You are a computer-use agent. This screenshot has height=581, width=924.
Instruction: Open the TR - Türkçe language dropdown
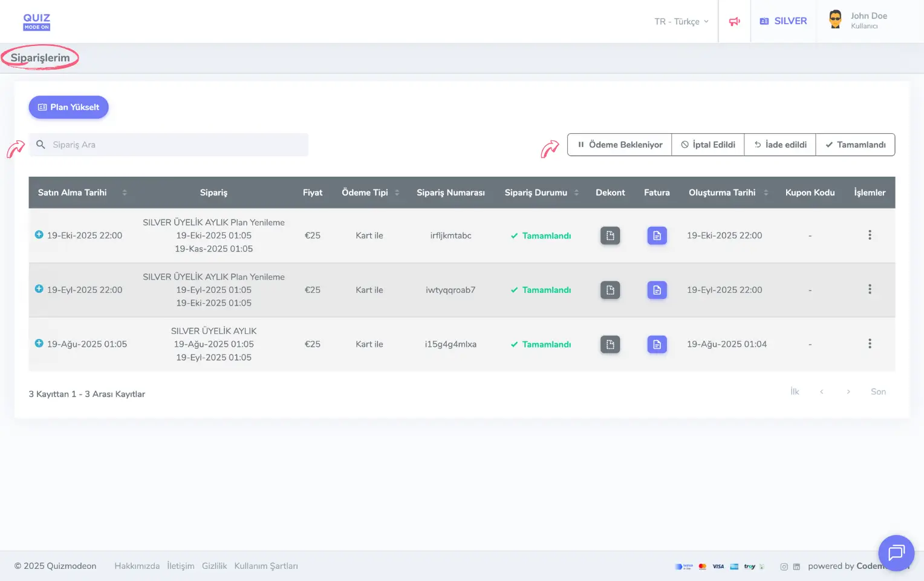(681, 22)
